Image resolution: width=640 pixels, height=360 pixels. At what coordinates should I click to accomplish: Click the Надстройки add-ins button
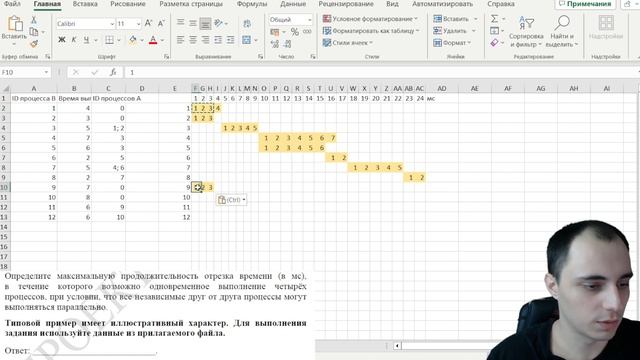[x=606, y=28]
